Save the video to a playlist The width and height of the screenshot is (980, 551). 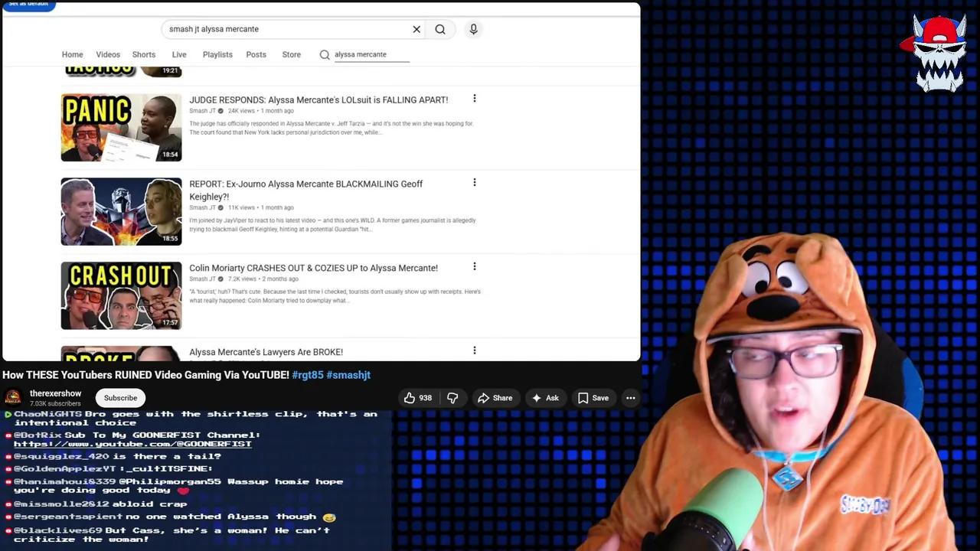tap(593, 398)
